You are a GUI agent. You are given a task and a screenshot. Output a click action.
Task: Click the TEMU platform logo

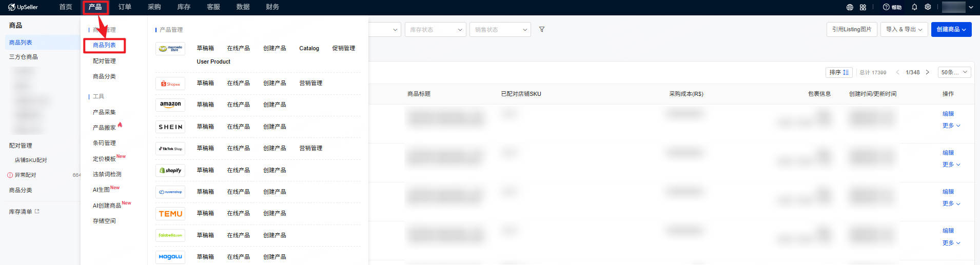tap(170, 214)
